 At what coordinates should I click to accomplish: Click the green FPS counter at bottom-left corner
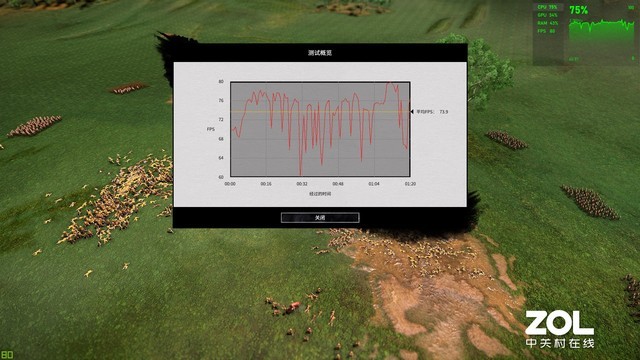point(7,355)
